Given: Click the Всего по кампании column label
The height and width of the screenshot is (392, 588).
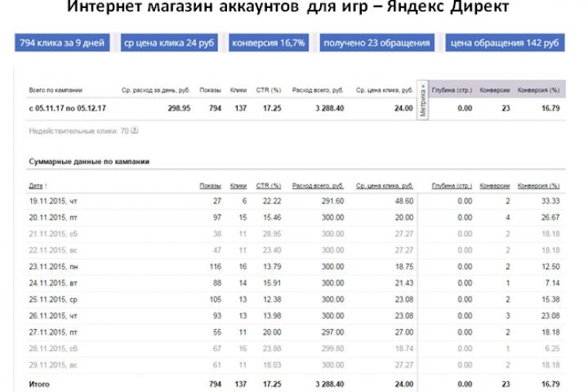Looking at the screenshot, I should coord(56,90).
